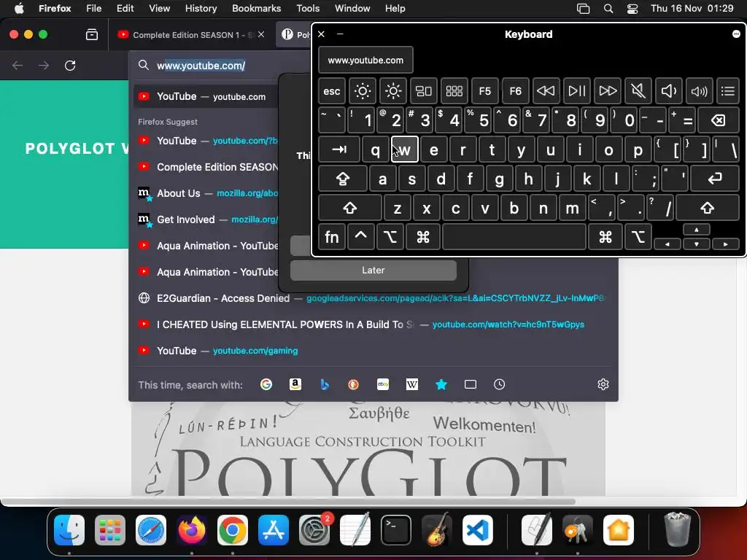Click the volume down key
Image resolution: width=747 pixels, height=560 pixels.
(668, 91)
